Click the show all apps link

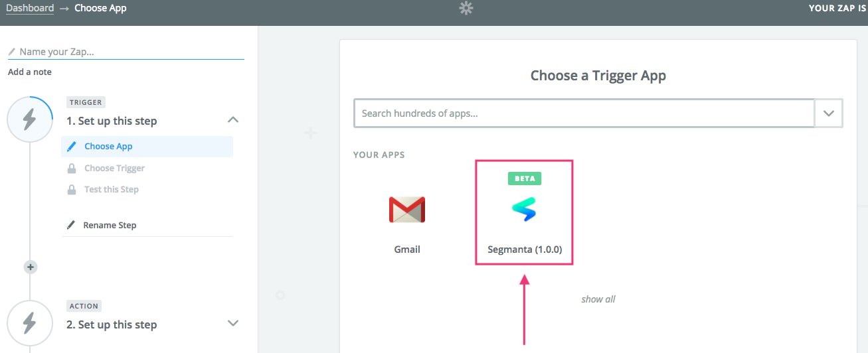tap(598, 299)
